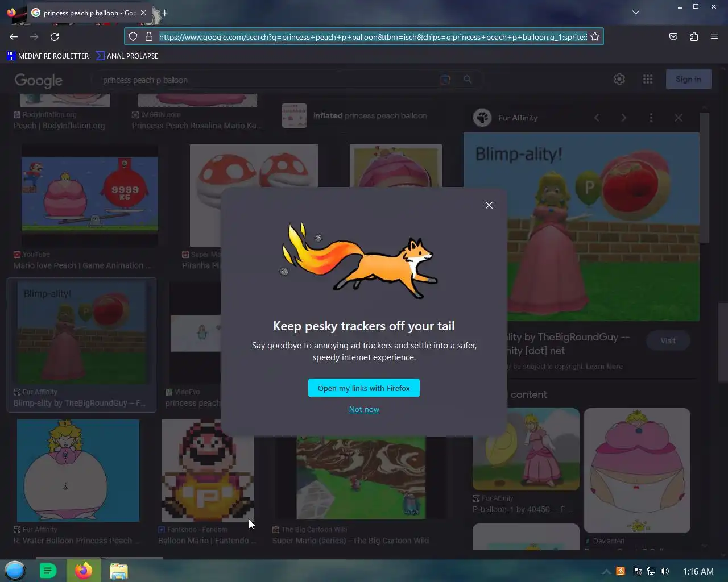Open network tray icon
The width and height of the screenshot is (728, 582).
click(651, 572)
